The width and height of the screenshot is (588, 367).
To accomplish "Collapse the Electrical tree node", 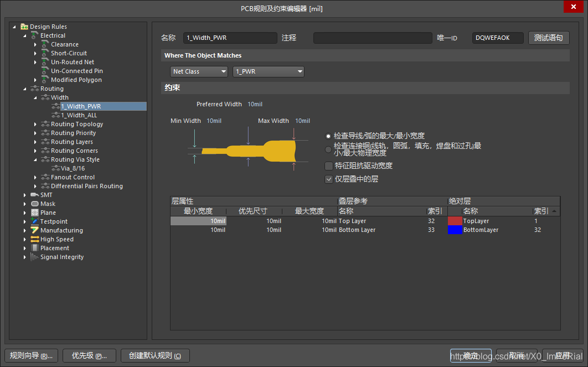I will (25, 35).
